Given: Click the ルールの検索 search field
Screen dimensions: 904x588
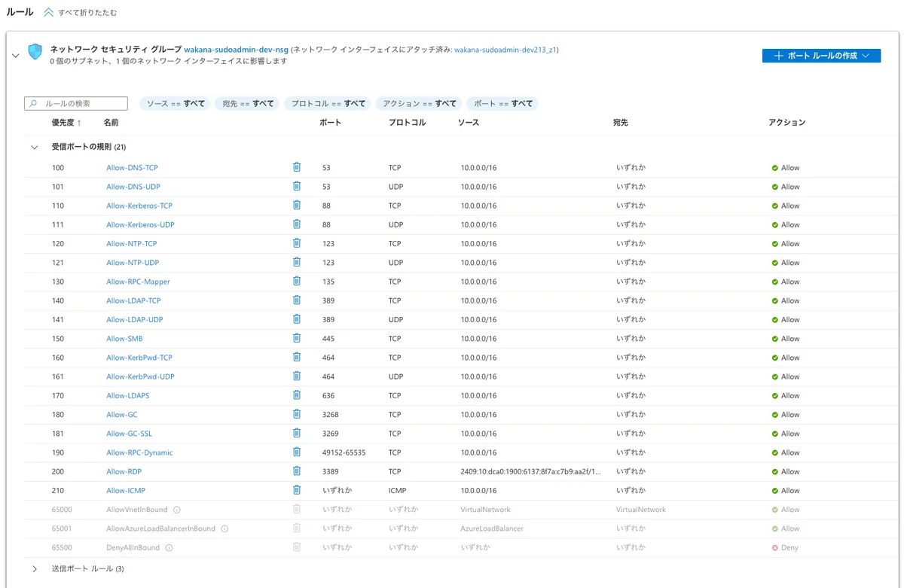Looking at the screenshot, I should point(82,104).
